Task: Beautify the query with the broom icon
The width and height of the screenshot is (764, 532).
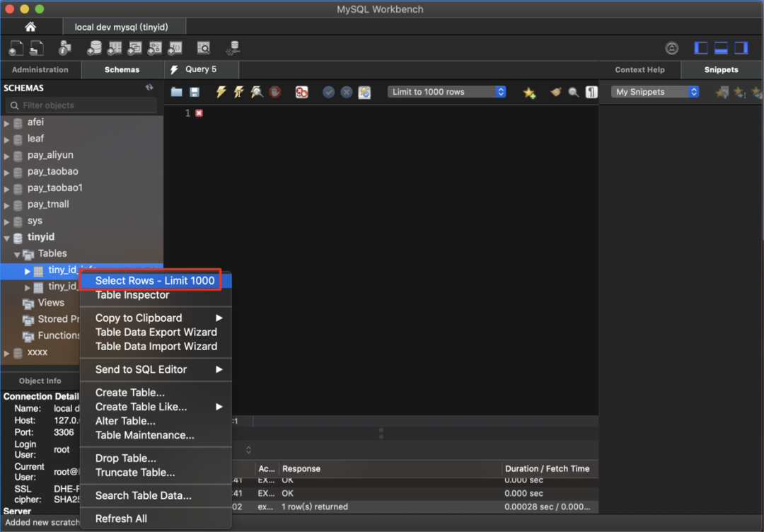Action: pyautogui.click(x=555, y=91)
